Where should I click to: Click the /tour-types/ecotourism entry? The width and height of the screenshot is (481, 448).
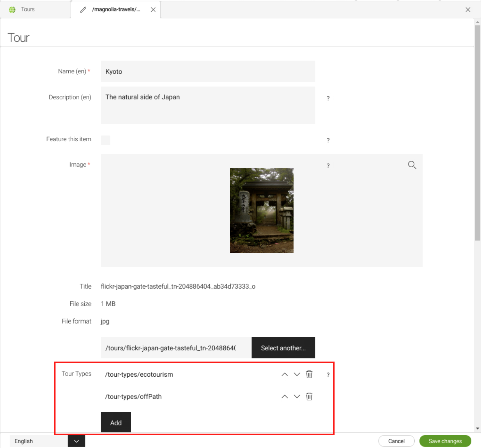[x=139, y=374]
